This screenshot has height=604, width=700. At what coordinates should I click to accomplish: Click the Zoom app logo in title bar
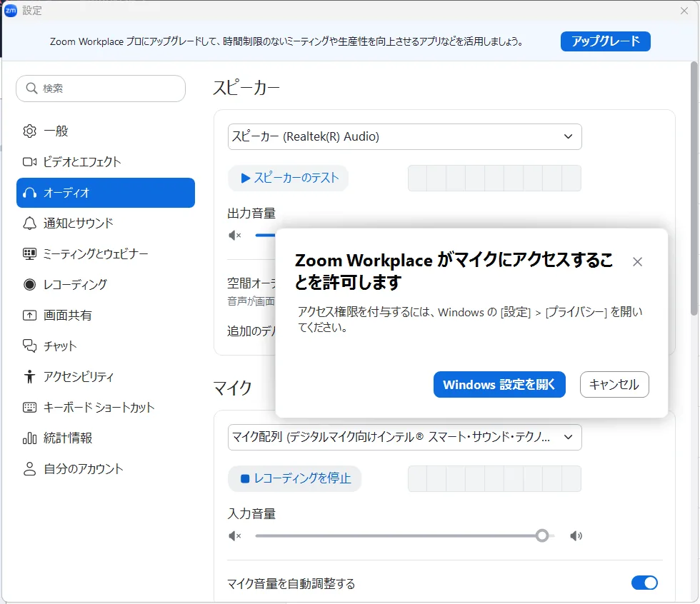(x=10, y=11)
